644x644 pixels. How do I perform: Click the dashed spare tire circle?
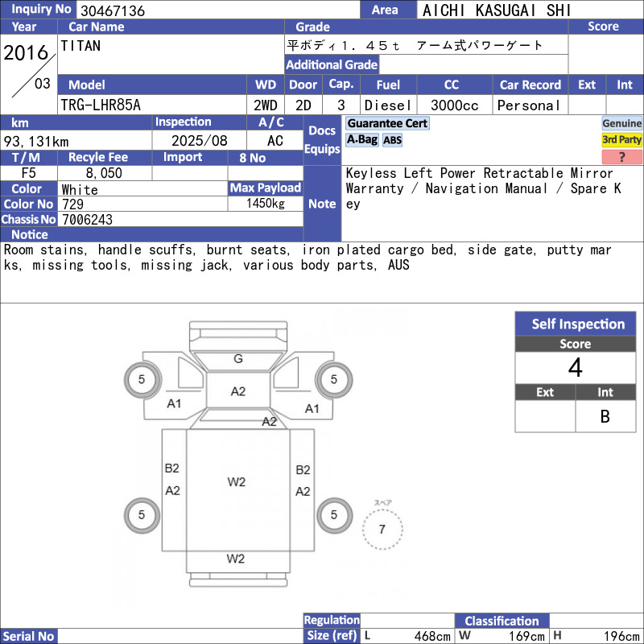coord(382,529)
